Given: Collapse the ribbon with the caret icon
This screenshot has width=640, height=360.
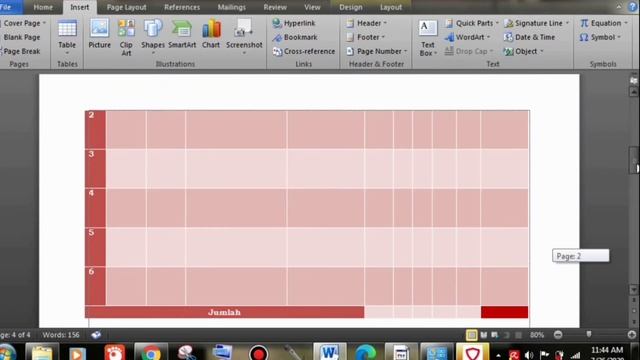Looking at the screenshot, I should [619, 7].
